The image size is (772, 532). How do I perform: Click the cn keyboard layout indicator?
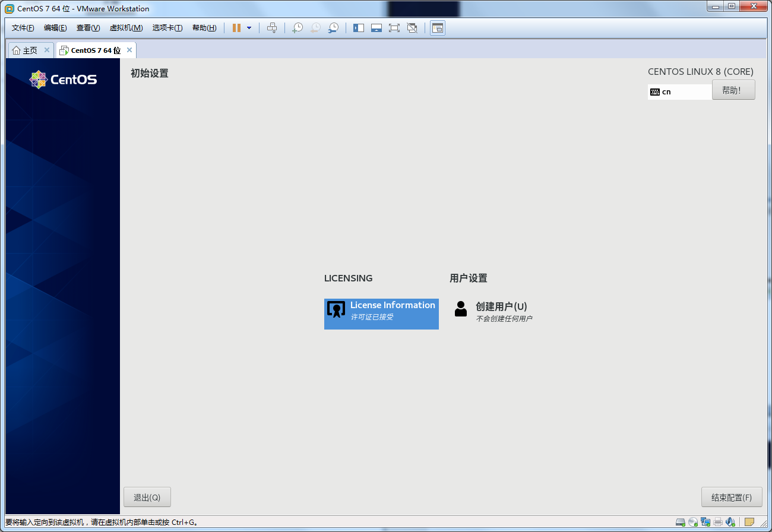679,92
